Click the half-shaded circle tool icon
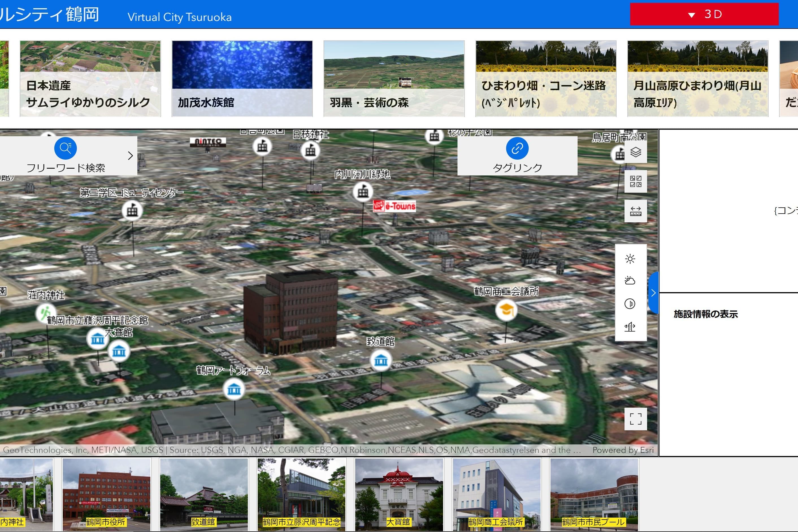The image size is (798, 532). (630, 304)
